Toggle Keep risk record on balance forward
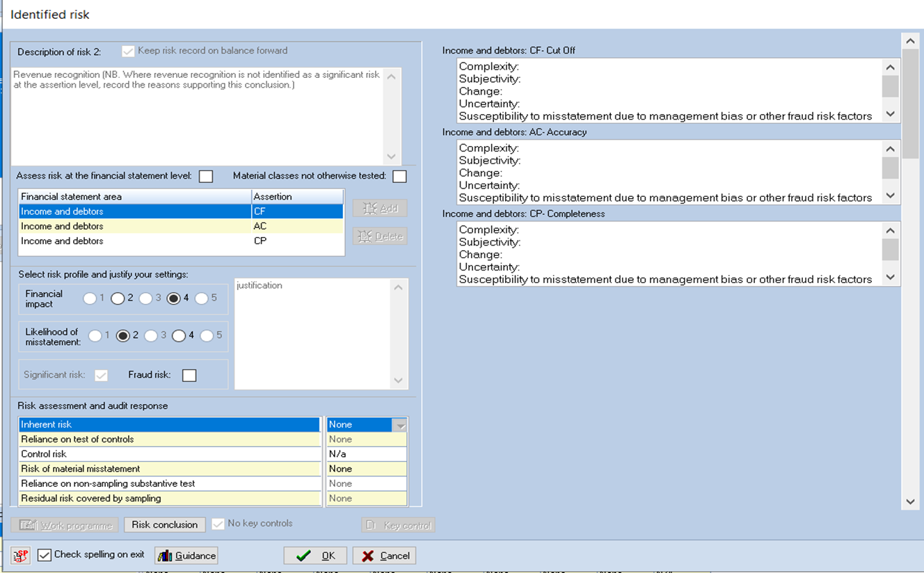Viewport: 924px width, 573px height. click(x=128, y=51)
